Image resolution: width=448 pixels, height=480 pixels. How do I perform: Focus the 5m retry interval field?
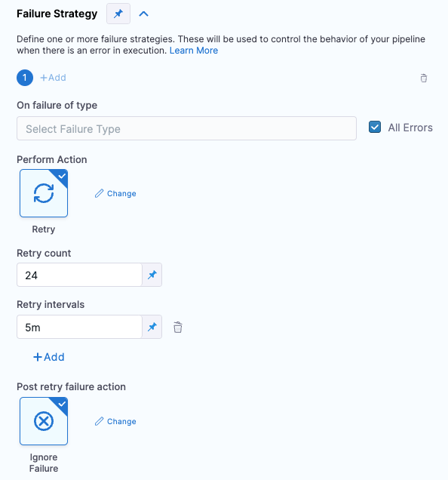[x=79, y=327]
